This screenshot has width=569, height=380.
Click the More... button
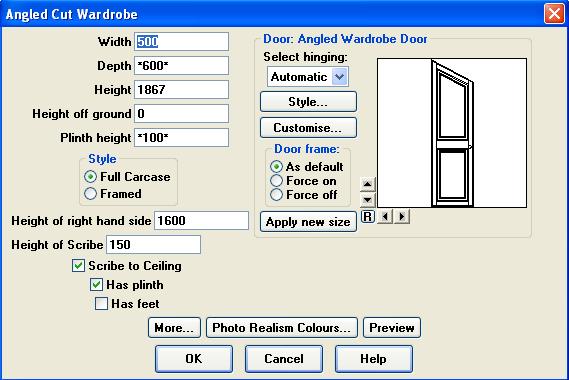(174, 328)
